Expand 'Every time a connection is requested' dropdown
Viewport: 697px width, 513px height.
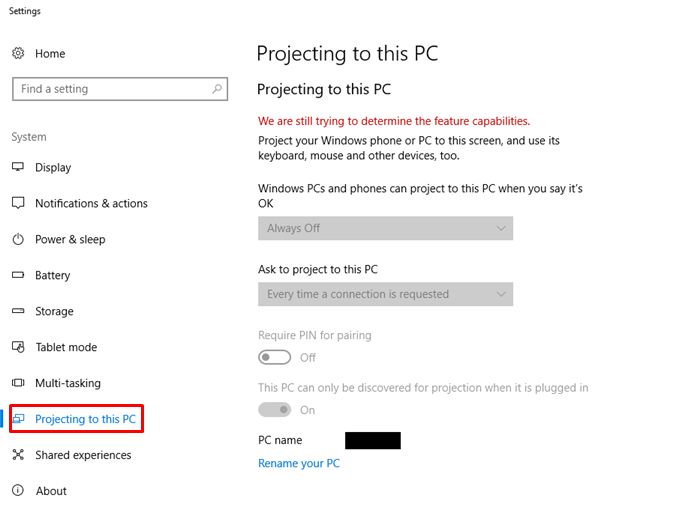385,294
